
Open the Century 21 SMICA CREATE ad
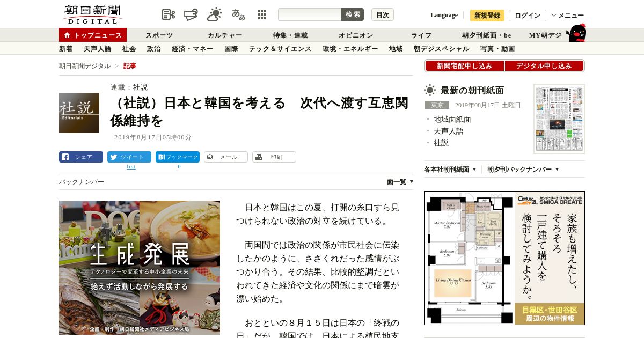[504, 258]
